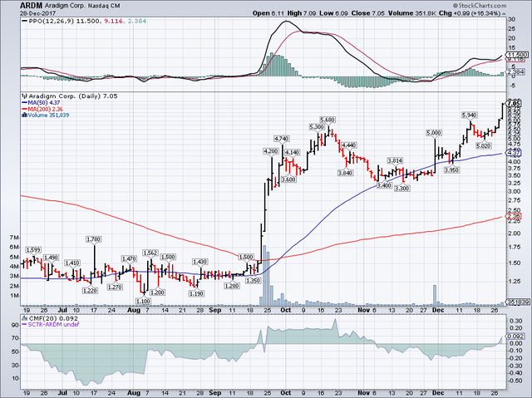Click the 3.300 November low annotation
The image size is (532, 398).
[403, 189]
